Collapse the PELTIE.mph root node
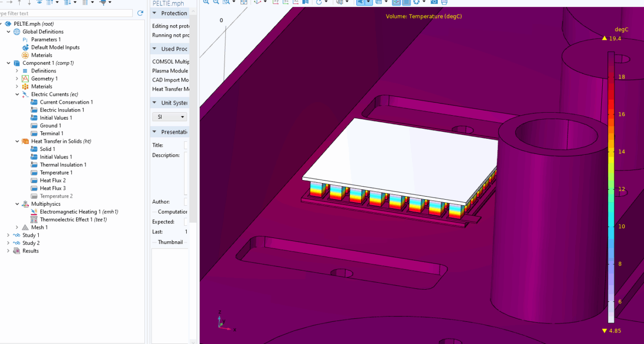This screenshot has height=344, width=644. [2, 24]
